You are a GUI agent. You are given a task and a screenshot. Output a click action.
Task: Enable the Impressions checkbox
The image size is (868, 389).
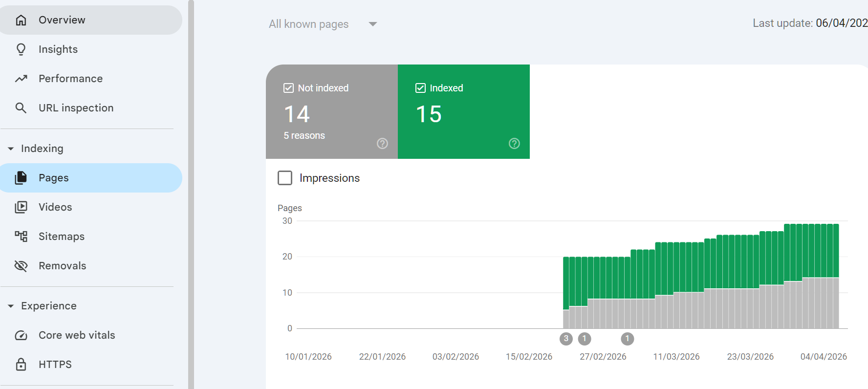285,178
